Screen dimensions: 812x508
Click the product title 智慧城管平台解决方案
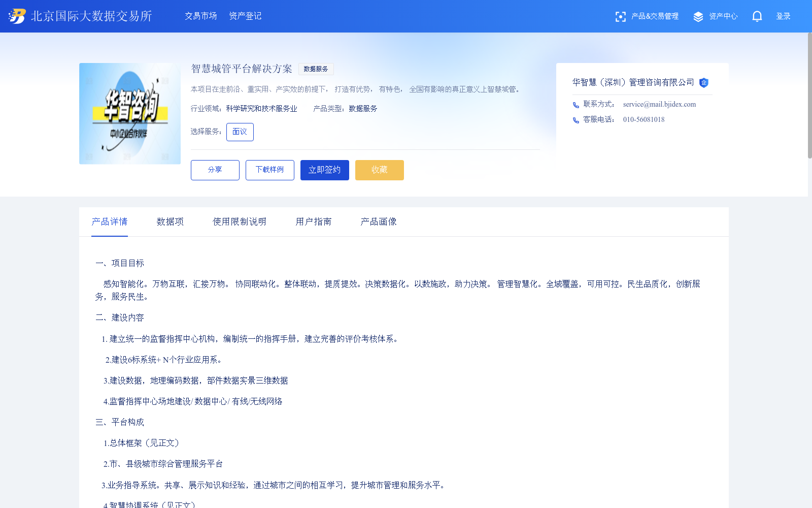[x=242, y=69]
